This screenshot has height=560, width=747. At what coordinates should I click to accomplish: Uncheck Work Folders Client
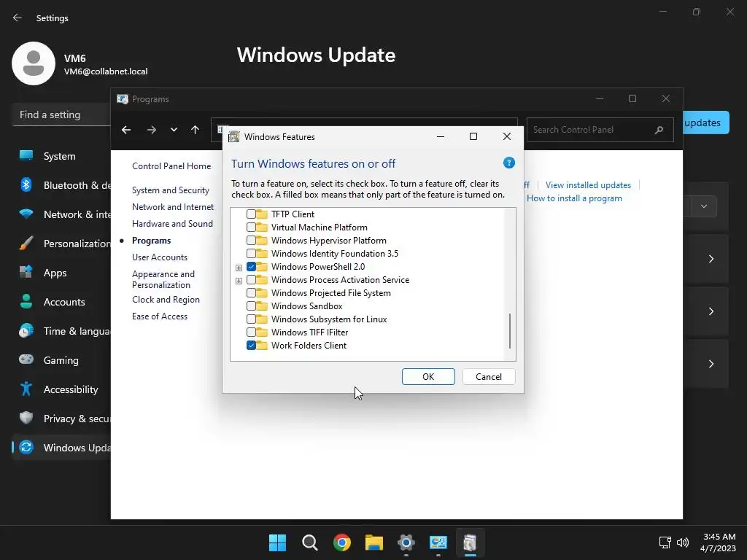(251, 345)
